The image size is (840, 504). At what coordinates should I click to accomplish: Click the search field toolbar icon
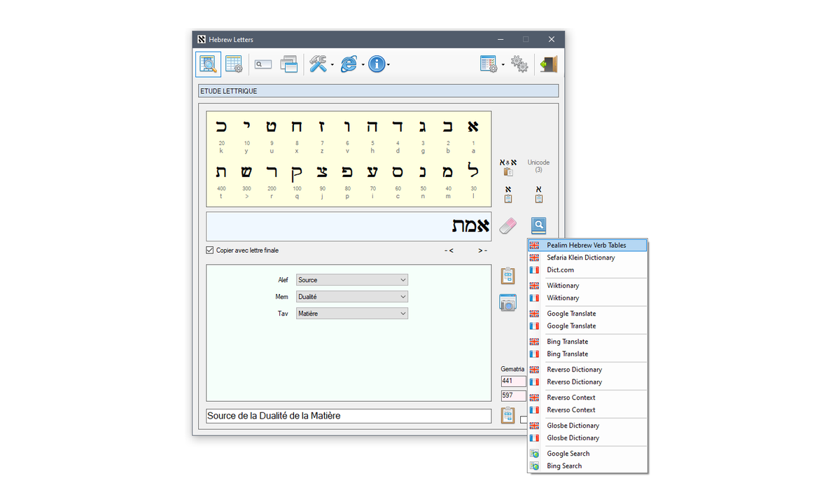point(263,64)
